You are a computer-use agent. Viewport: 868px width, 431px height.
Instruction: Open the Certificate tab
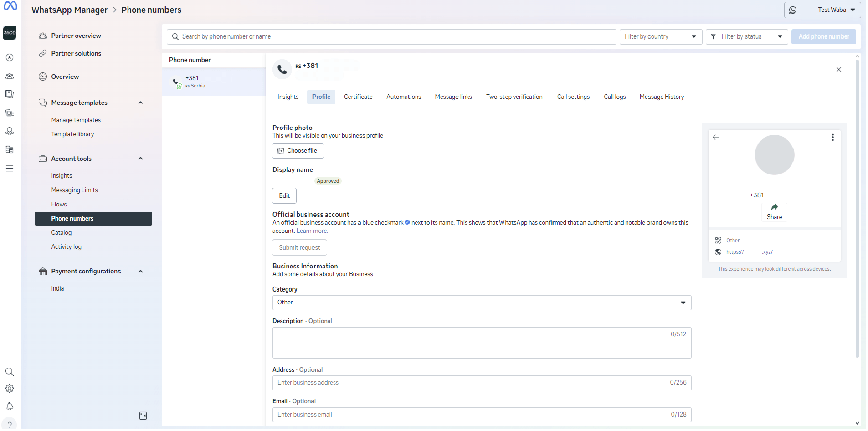pyautogui.click(x=358, y=97)
